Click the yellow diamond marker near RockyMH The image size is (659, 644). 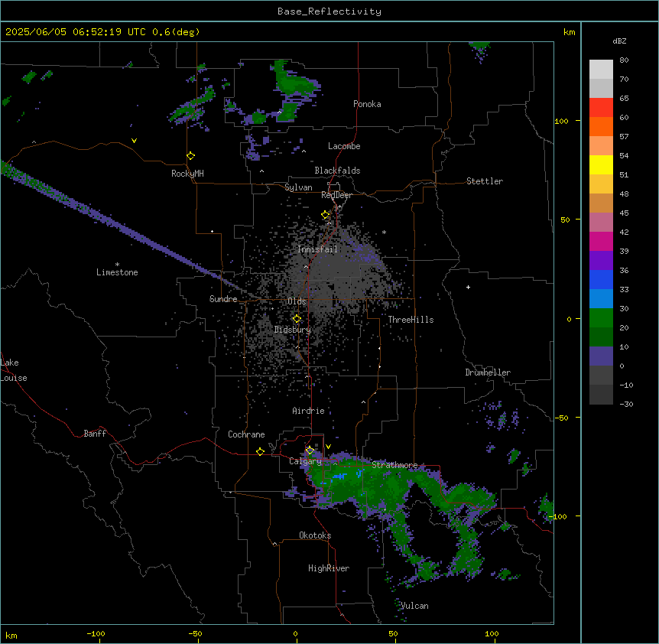[x=190, y=156]
